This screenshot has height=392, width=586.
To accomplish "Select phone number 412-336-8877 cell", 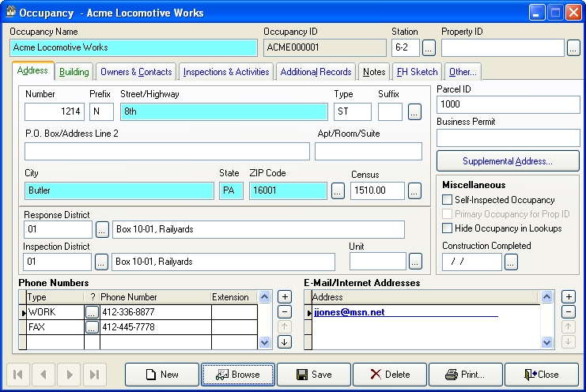I will point(156,312).
